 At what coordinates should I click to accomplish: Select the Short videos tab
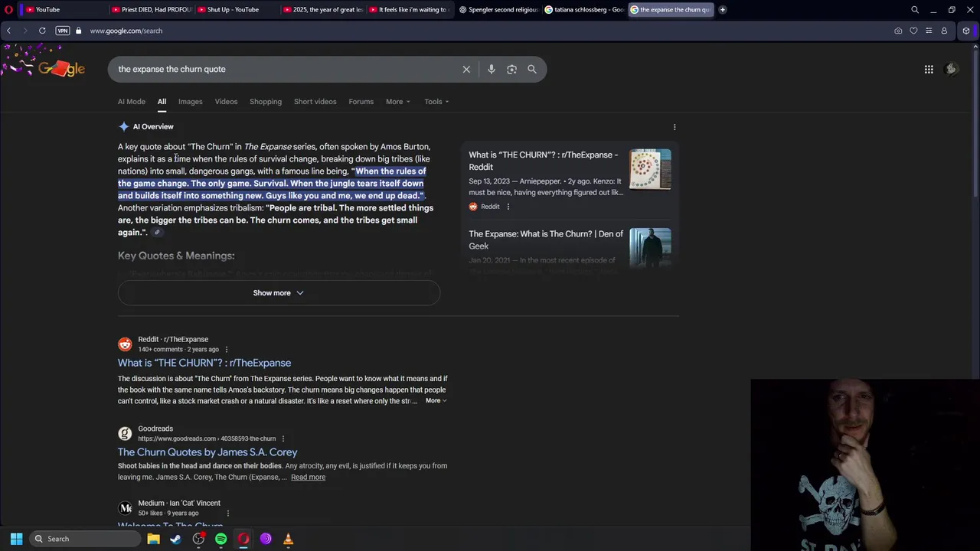[315, 102]
